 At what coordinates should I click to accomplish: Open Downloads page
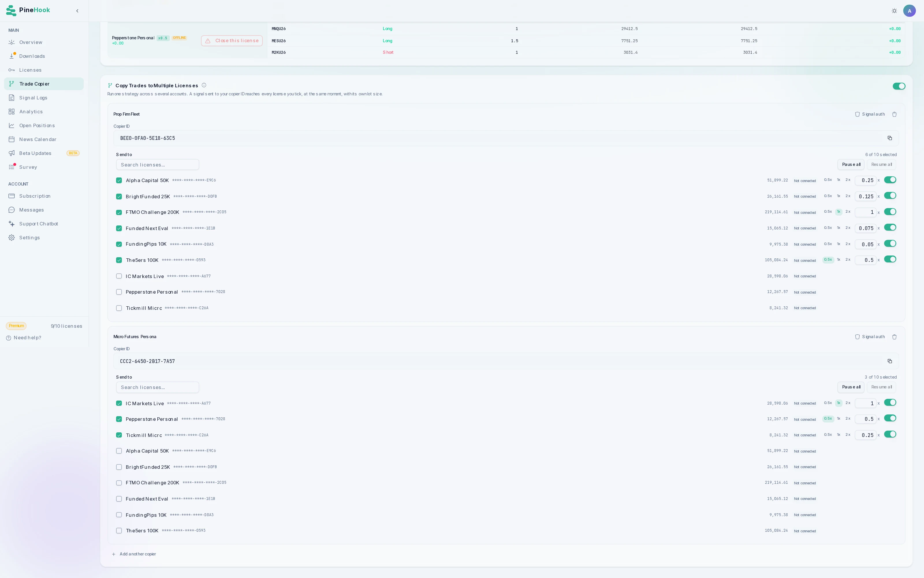(x=44, y=56)
